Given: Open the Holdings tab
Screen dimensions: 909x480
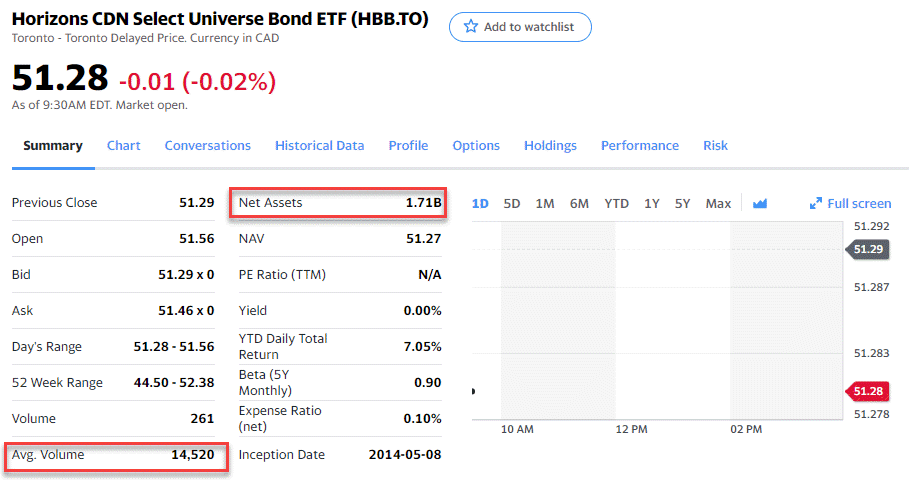Looking at the screenshot, I should [550, 145].
